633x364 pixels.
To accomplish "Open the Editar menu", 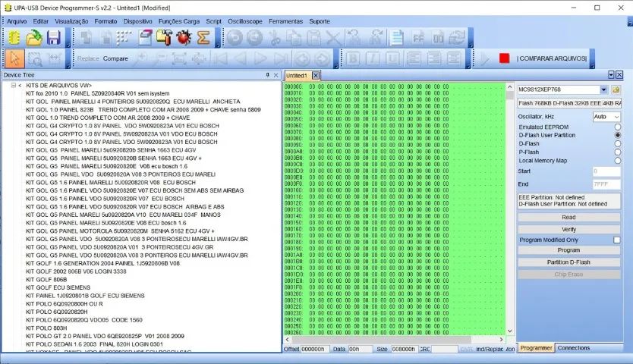I will [x=41, y=21].
